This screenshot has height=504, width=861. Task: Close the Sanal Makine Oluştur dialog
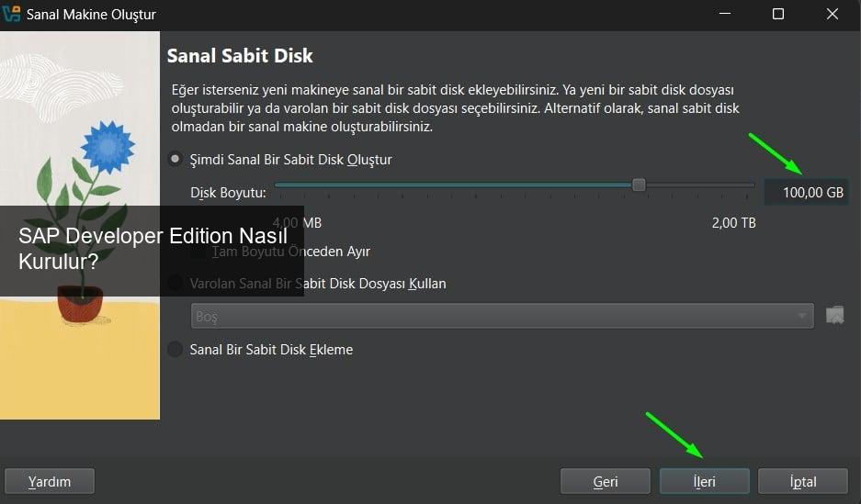(x=833, y=14)
